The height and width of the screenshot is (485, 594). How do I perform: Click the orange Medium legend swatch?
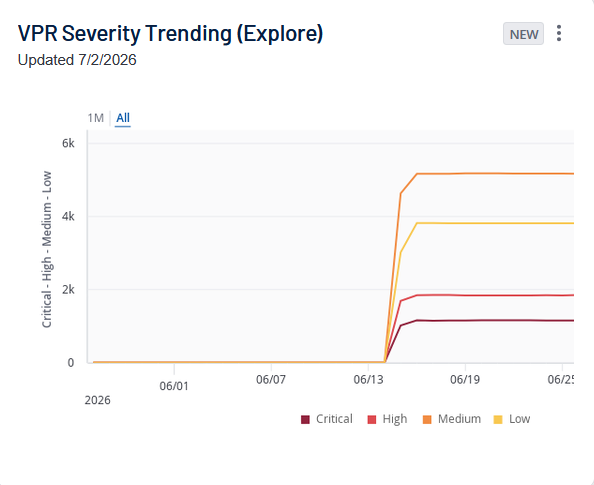coord(427,419)
